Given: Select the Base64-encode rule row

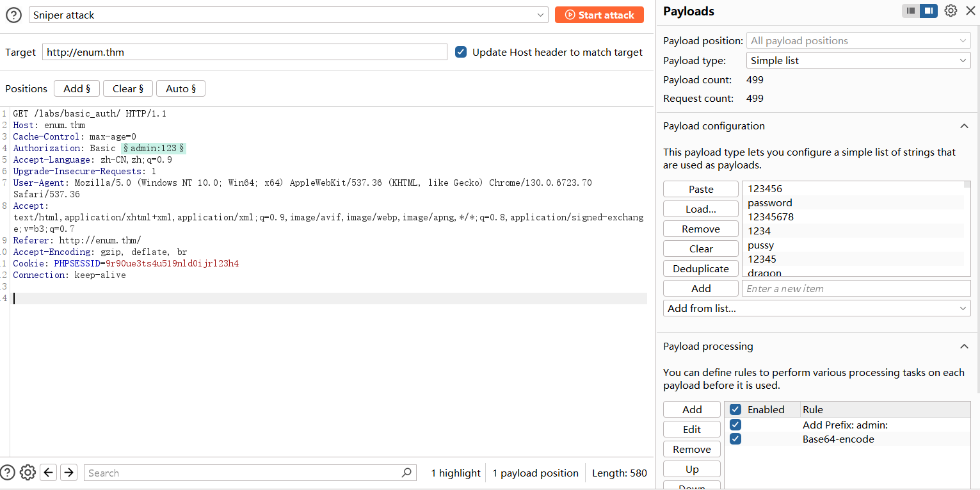Looking at the screenshot, I should pyautogui.click(x=847, y=439).
